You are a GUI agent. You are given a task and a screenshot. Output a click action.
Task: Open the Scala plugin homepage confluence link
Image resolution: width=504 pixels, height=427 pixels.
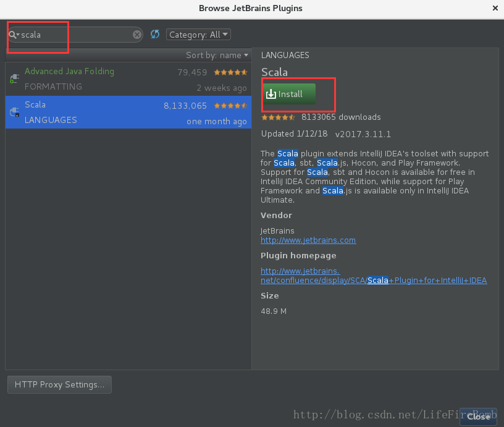tap(374, 276)
